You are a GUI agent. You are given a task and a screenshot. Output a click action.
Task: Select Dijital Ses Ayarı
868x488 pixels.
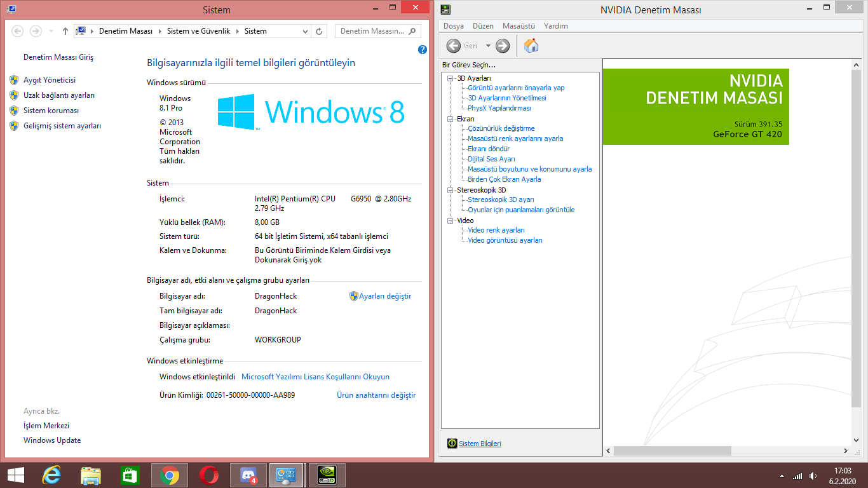pyautogui.click(x=491, y=159)
